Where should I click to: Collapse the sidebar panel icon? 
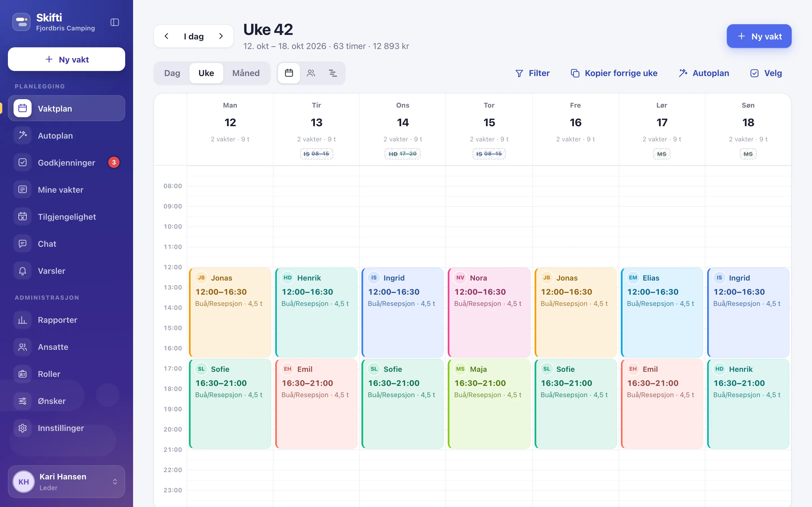(x=115, y=22)
